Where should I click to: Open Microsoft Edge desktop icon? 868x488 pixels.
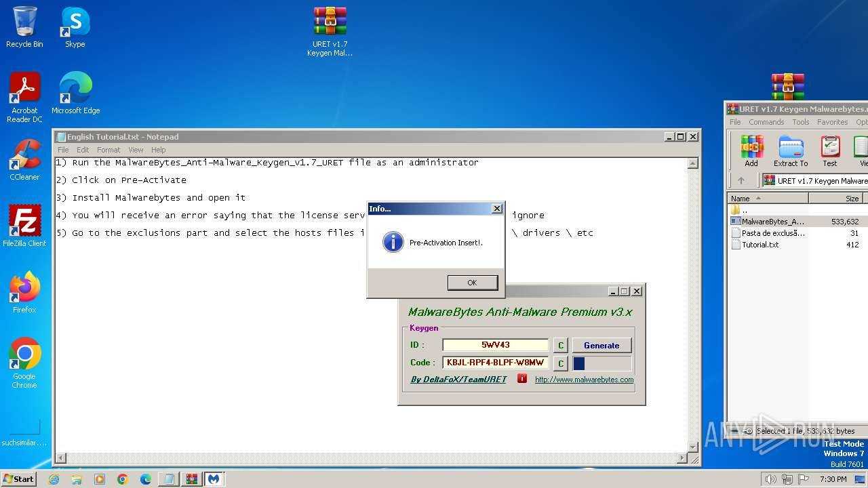click(x=75, y=94)
